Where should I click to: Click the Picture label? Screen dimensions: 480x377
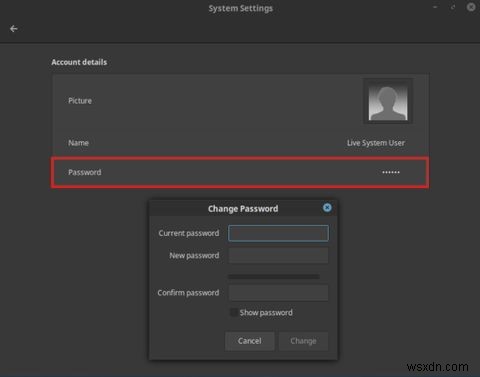click(80, 101)
